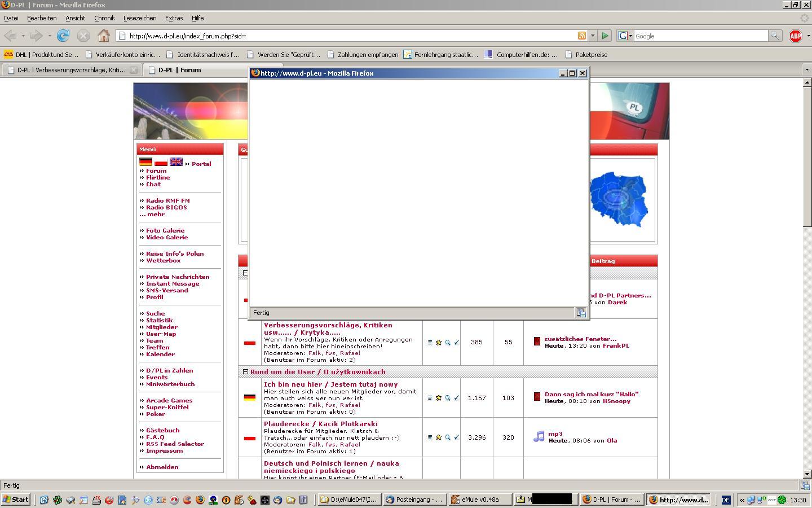Select the British flag language icon
This screenshot has width=812, height=508.
pyautogui.click(x=176, y=162)
